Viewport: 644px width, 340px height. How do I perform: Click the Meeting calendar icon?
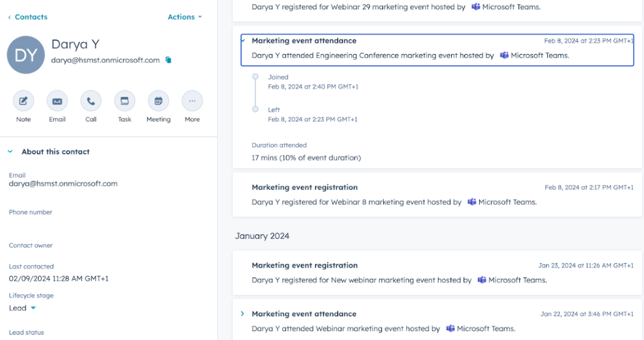[x=159, y=101]
